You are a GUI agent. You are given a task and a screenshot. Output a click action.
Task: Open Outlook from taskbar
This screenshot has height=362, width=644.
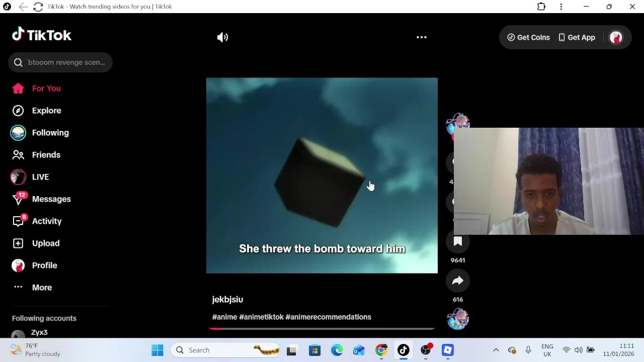pyautogui.click(x=359, y=350)
